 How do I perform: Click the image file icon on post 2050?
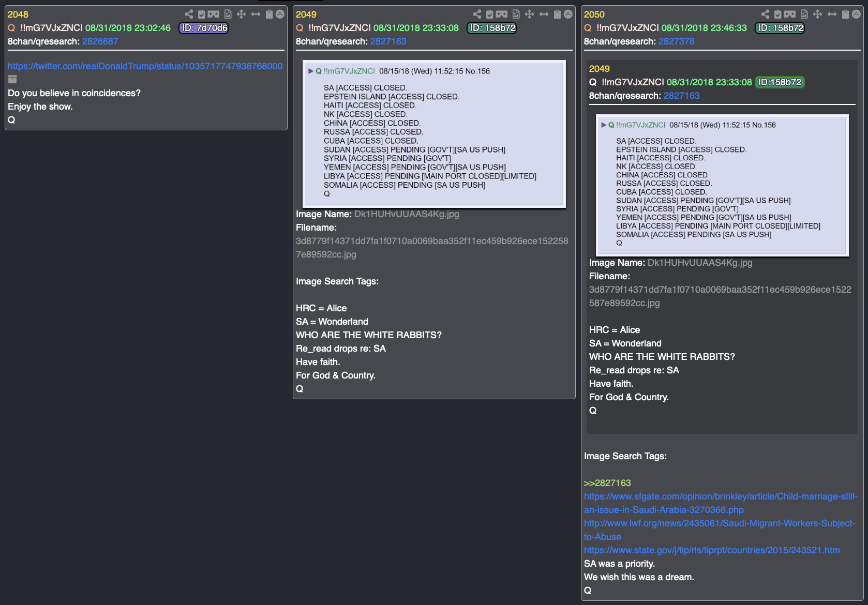(x=804, y=14)
